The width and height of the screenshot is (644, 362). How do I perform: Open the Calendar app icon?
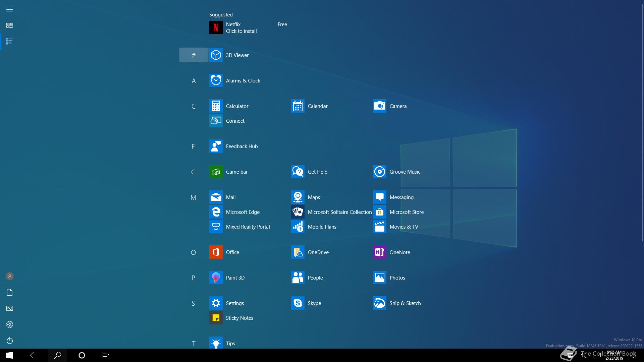click(x=298, y=106)
